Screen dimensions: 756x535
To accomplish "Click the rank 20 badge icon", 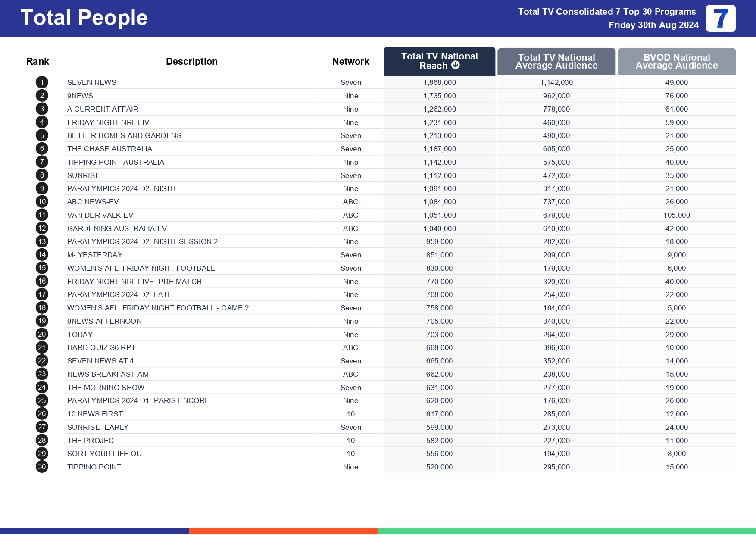I will [x=41, y=334].
